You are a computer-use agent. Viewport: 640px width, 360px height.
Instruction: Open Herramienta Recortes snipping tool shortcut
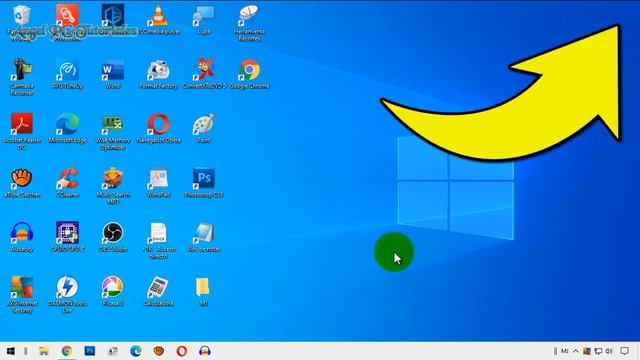tap(249, 16)
